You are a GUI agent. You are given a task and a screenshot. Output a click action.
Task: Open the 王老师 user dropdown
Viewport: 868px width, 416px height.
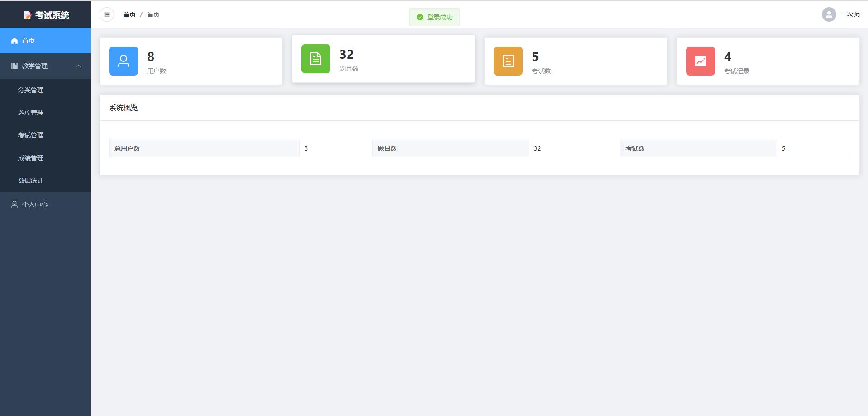click(850, 14)
